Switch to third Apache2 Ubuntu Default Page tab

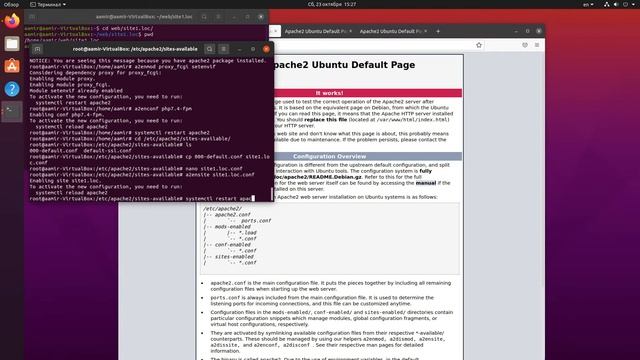[391, 31]
